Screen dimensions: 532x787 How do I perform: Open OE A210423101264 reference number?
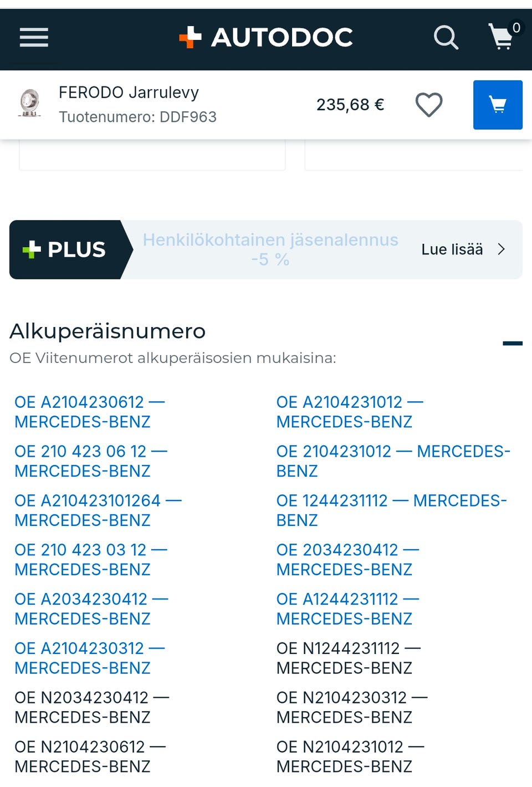point(98,510)
